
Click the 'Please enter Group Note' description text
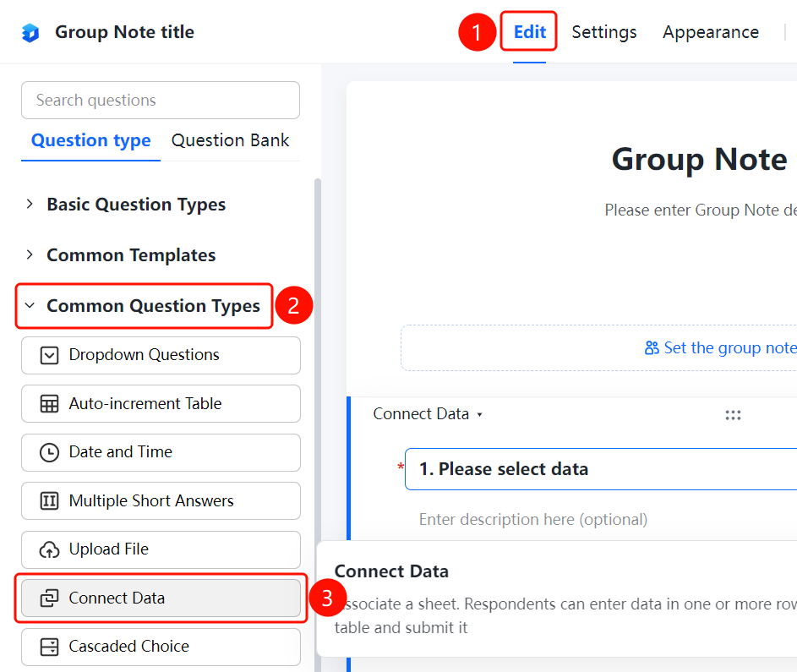point(701,210)
